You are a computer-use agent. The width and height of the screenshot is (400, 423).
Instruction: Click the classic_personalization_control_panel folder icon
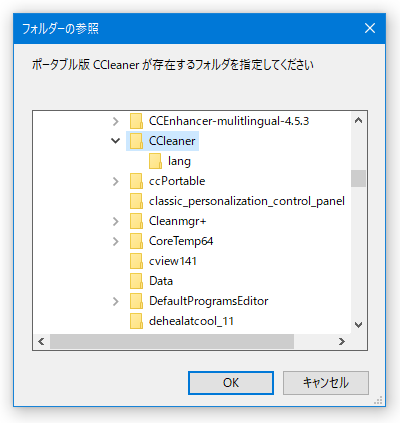[x=136, y=201]
